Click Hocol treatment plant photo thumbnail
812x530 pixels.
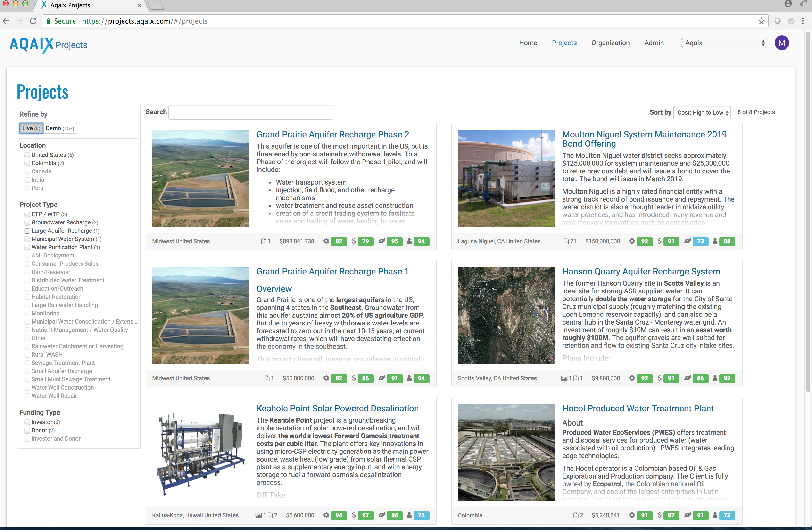tap(506, 452)
